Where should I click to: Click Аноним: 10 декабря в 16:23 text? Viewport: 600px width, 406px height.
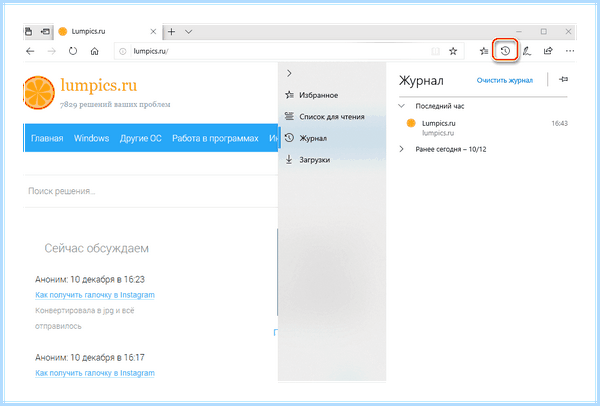90,279
